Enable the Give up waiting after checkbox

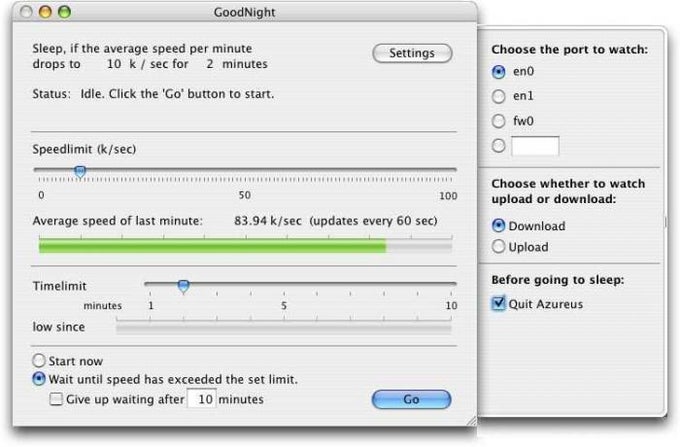click(56, 399)
